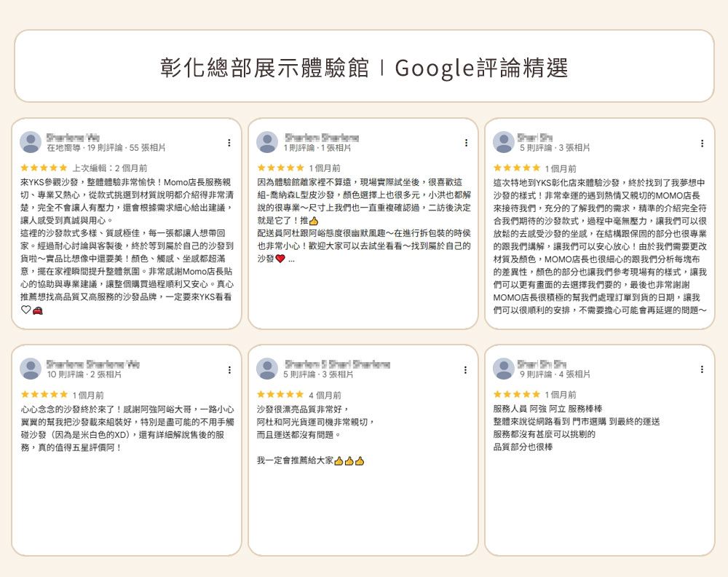Open the three-dot menu on the bottom-right review
Viewport: 728px width, 577px height.
[702, 368]
